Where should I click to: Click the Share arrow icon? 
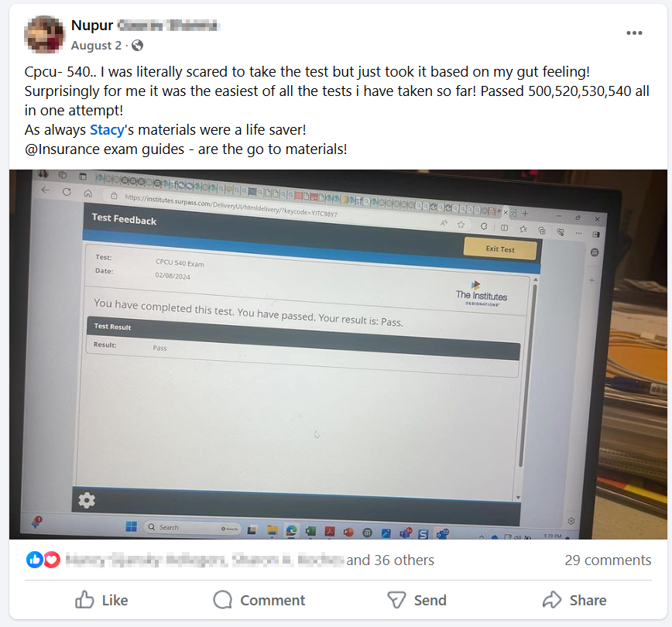click(x=551, y=600)
